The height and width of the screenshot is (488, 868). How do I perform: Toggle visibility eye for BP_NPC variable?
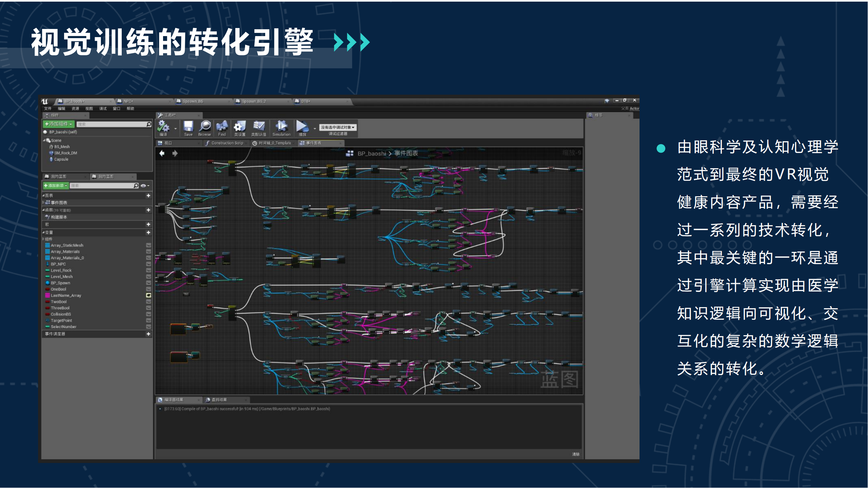149,264
